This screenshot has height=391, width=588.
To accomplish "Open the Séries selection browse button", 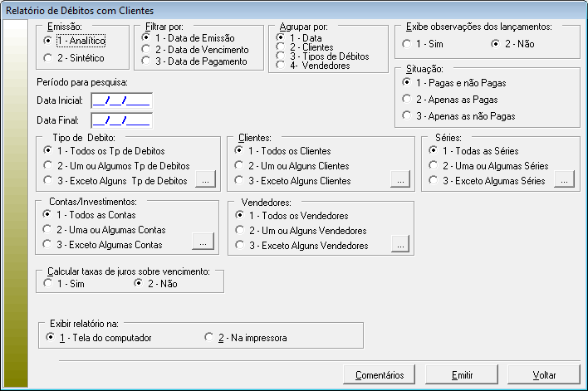I will [x=564, y=180].
